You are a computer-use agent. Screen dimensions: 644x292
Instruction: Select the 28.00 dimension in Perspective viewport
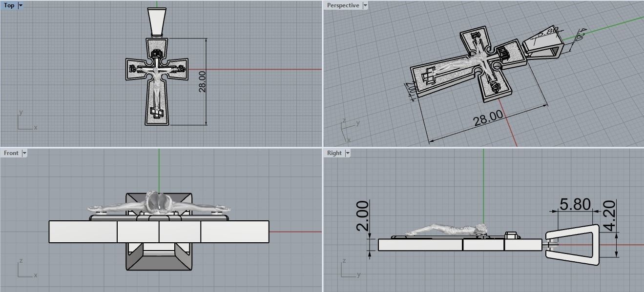pyautogui.click(x=488, y=118)
